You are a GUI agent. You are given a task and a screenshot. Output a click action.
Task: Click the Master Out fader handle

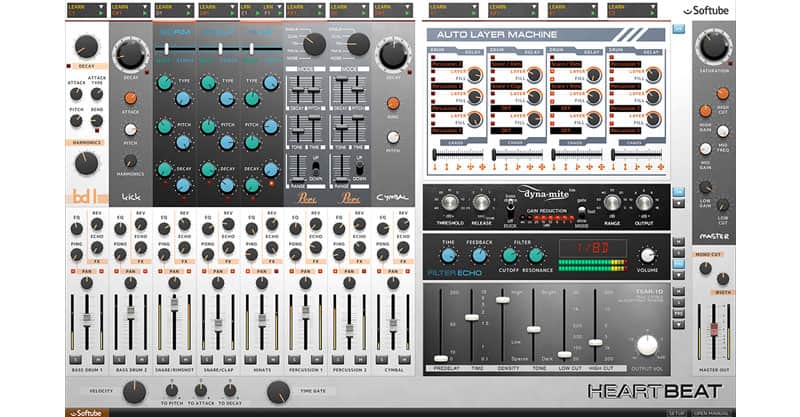714,328
